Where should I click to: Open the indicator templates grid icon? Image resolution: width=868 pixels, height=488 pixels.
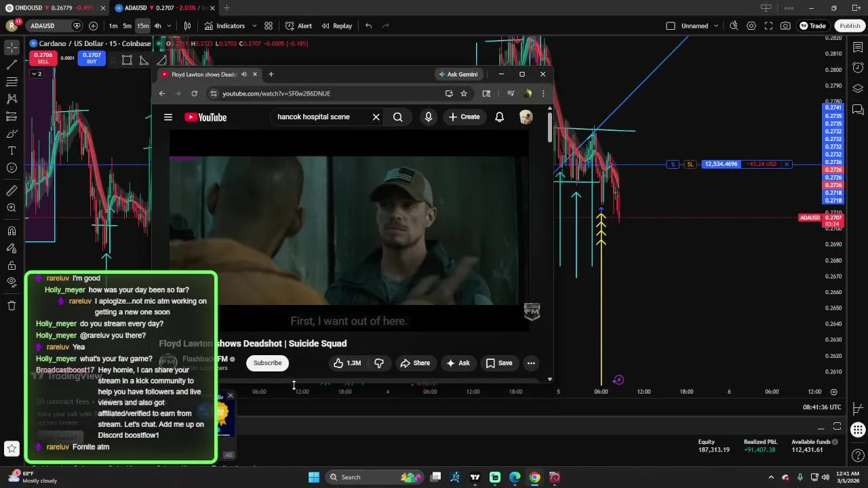point(269,26)
